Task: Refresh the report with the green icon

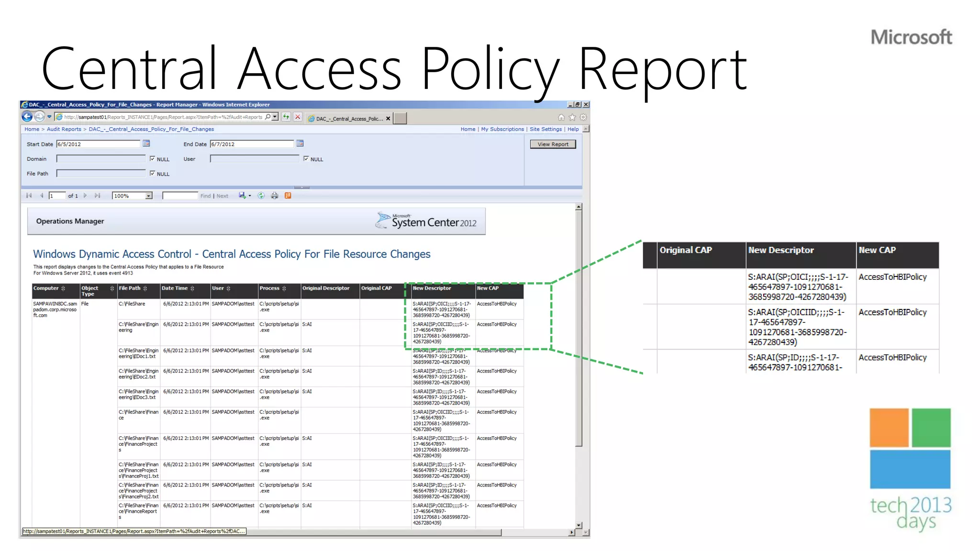Action: [x=261, y=196]
